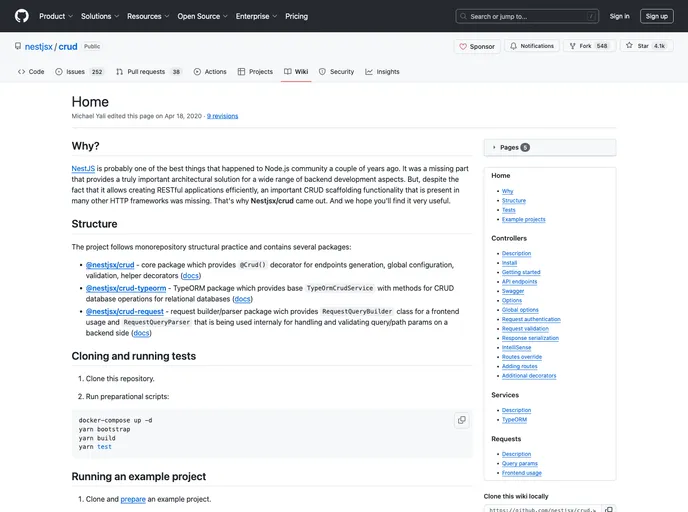The height and width of the screenshot is (512, 688).
Task: Click the Sponsor button
Action: pyautogui.click(x=477, y=46)
